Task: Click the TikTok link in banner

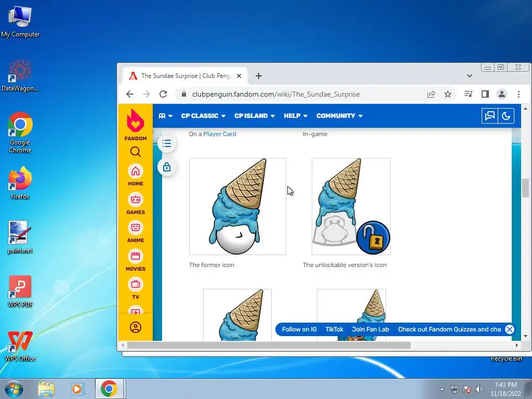Action: click(334, 329)
